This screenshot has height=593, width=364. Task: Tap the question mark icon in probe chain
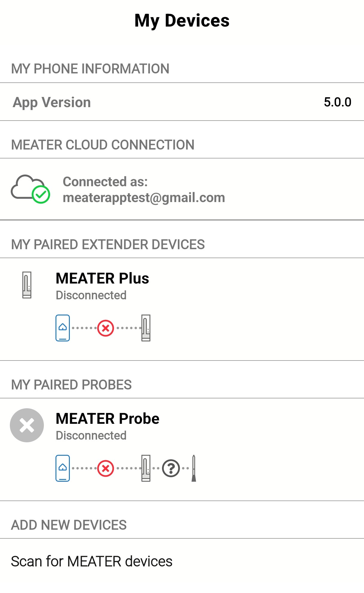(x=171, y=468)
